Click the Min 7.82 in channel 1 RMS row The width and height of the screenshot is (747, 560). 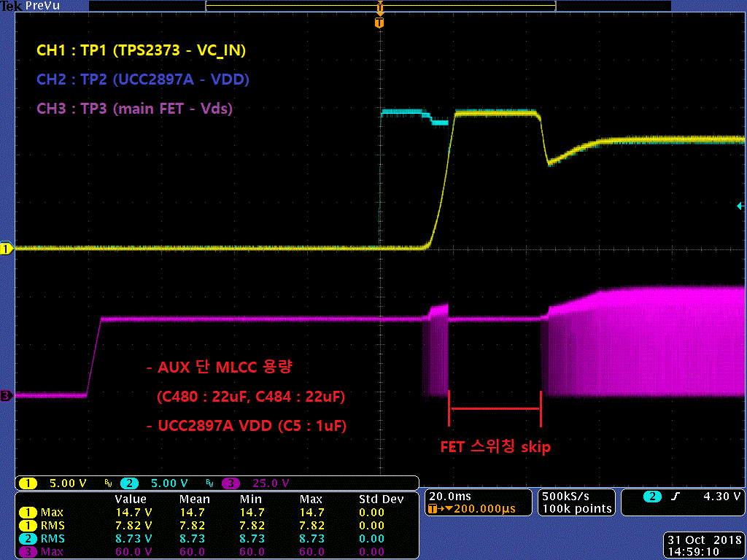[x=252, y=526]
